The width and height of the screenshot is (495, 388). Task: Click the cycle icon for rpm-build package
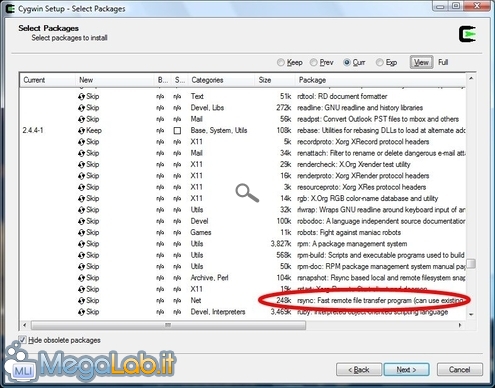[81, 255]
